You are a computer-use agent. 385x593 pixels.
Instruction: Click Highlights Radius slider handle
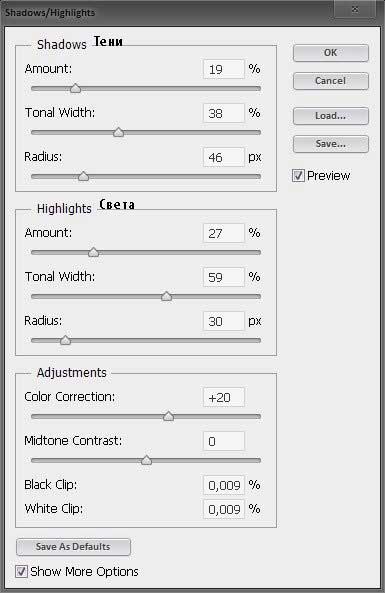[65, 340]
